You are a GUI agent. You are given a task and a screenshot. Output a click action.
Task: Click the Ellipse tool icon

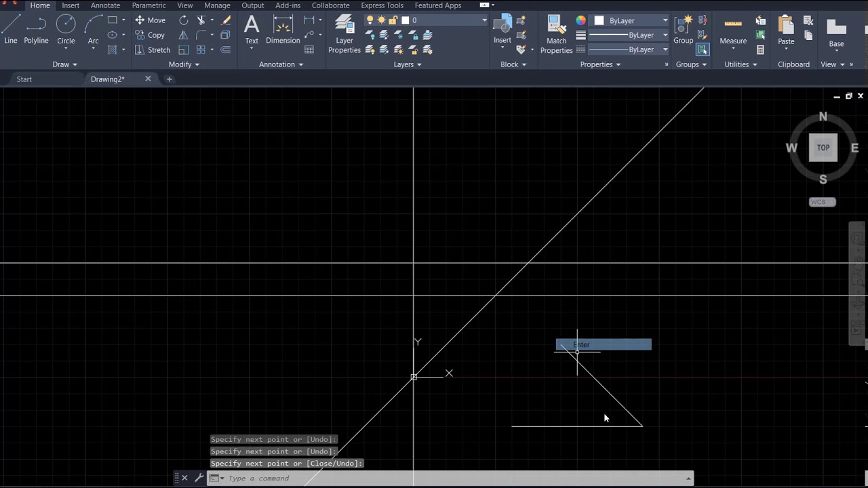(113, 35)
